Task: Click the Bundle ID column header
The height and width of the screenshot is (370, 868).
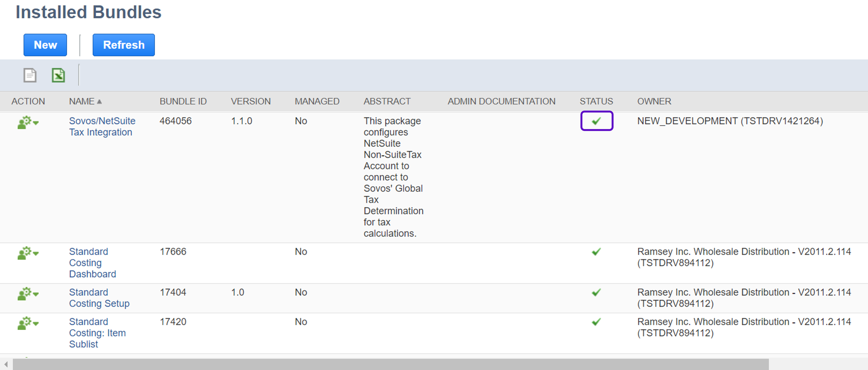Action: point(183,101)
